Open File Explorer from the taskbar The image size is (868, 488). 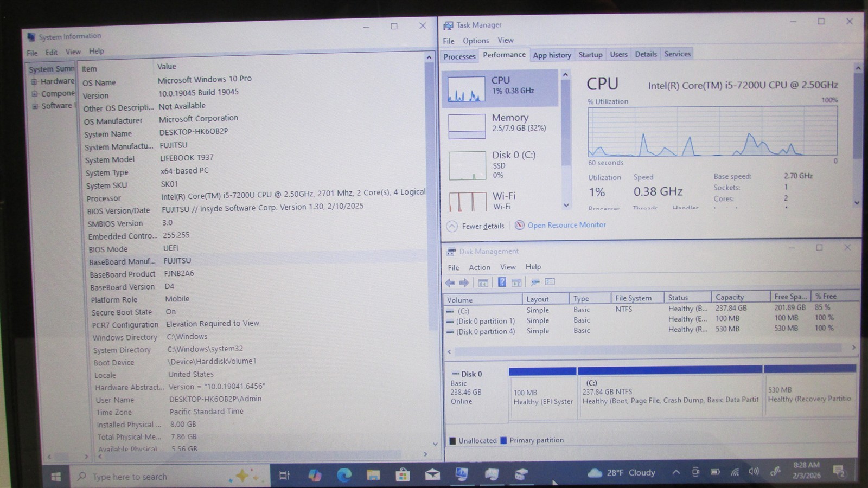[373, 476]
